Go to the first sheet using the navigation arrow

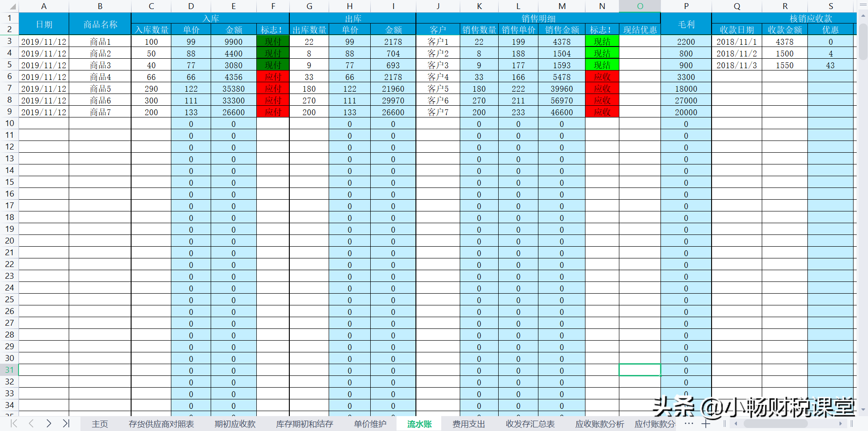pos(14,424)
